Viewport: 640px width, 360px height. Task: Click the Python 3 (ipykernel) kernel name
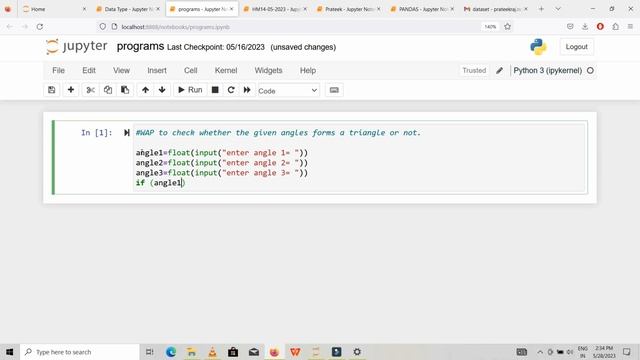coord(547,71)
